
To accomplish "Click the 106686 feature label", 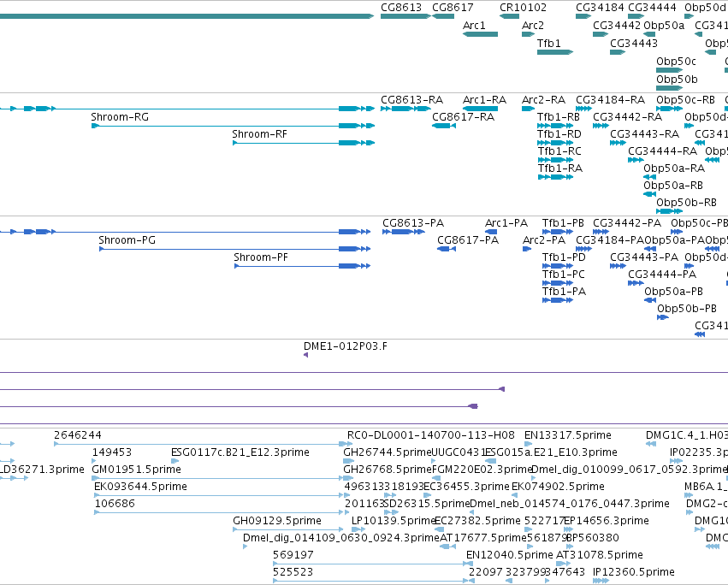I will tap(115, 504).
